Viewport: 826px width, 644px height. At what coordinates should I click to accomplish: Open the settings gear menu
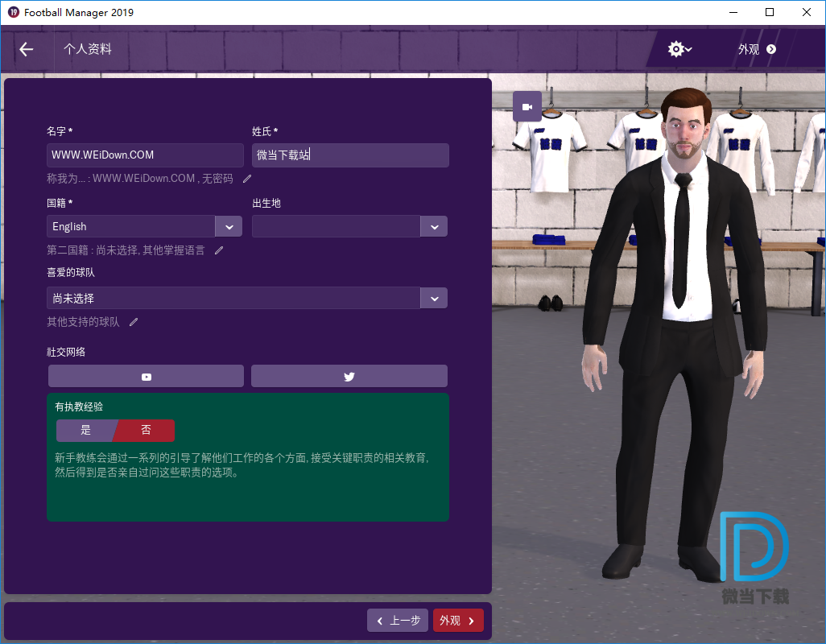pyautogui.click(x=679, y=49)
